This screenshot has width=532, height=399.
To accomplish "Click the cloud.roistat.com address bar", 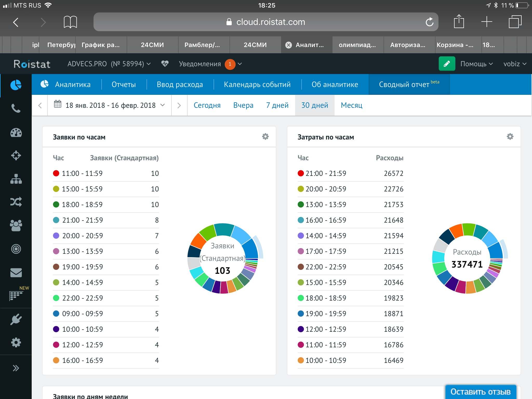I will click(x=266, y=22).
